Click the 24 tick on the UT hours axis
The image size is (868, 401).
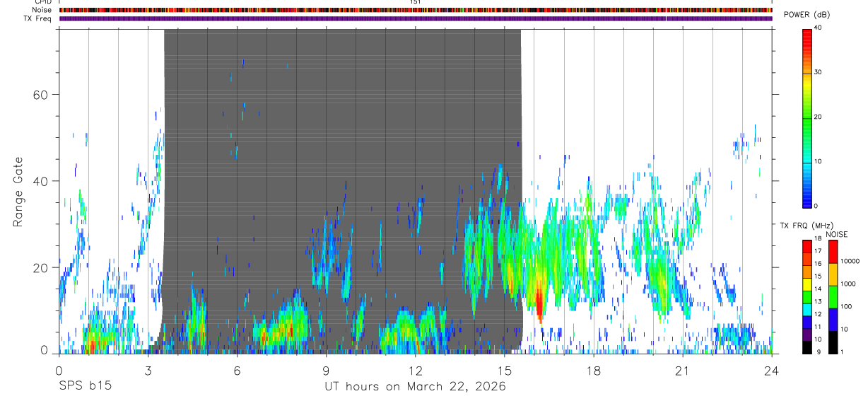[772, 370]
